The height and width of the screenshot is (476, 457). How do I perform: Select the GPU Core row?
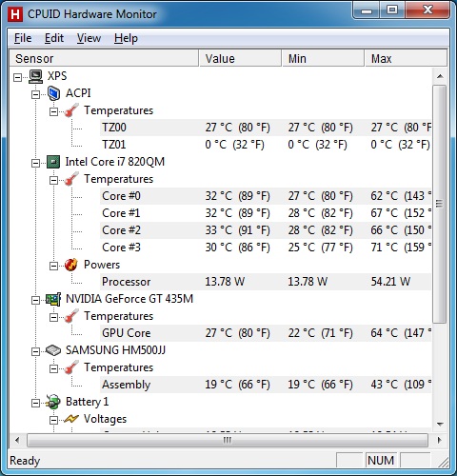[x=266, y=333]
